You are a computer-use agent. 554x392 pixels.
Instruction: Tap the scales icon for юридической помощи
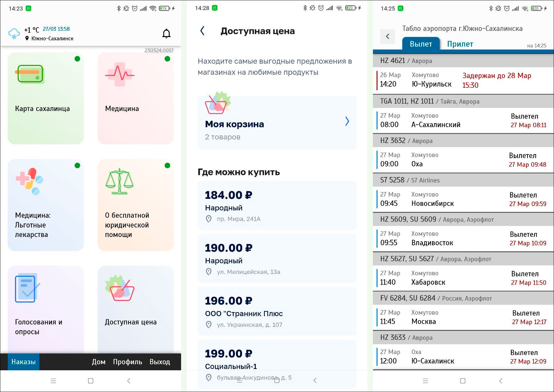[x=119, y=183]
